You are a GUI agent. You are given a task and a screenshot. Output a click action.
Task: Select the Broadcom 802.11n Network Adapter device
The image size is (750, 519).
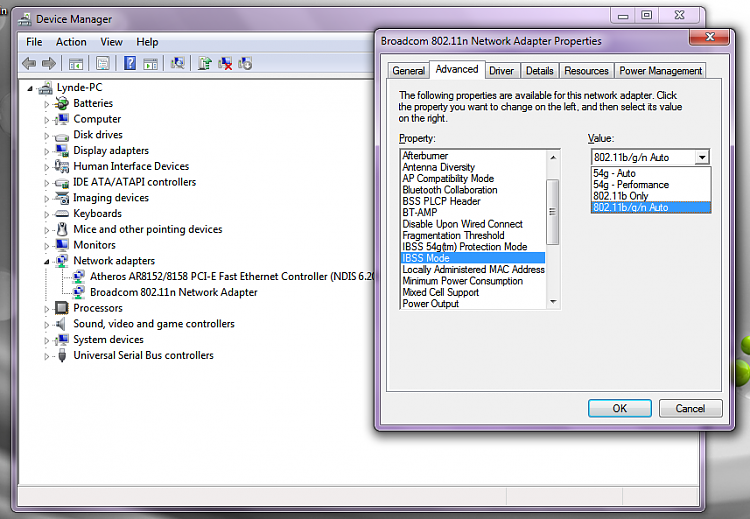pos(173,292)
